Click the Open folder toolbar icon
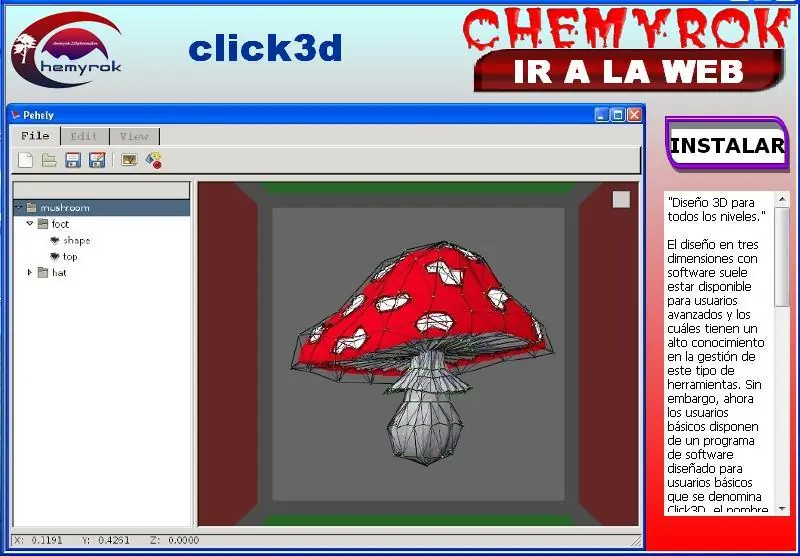This screenshot has height=556, width=800. point(49,160)
